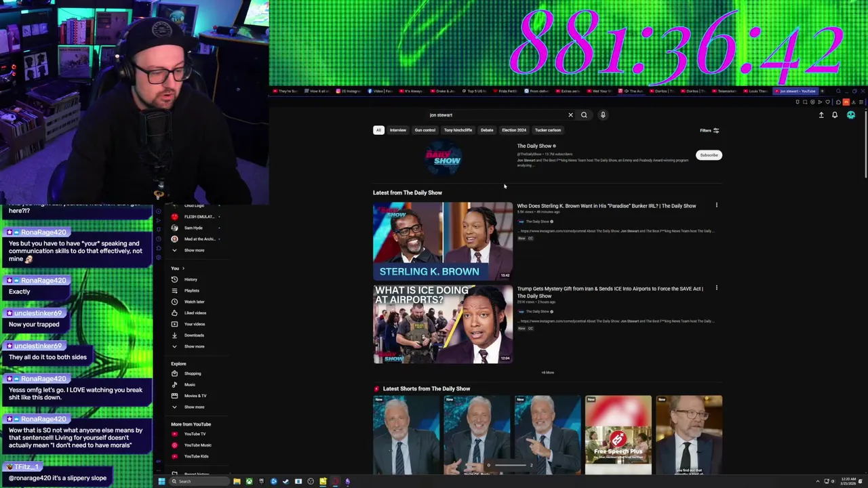868x488 pixels.
Task: Open Liked videos list
Action: coord(195,313)
